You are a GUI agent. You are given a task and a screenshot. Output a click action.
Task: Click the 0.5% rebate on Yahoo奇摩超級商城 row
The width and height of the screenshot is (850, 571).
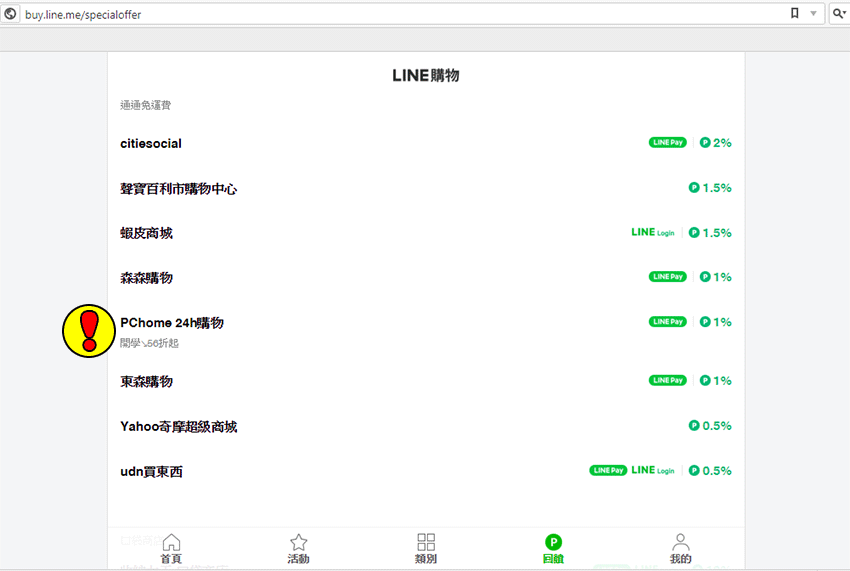pos(710,426)
